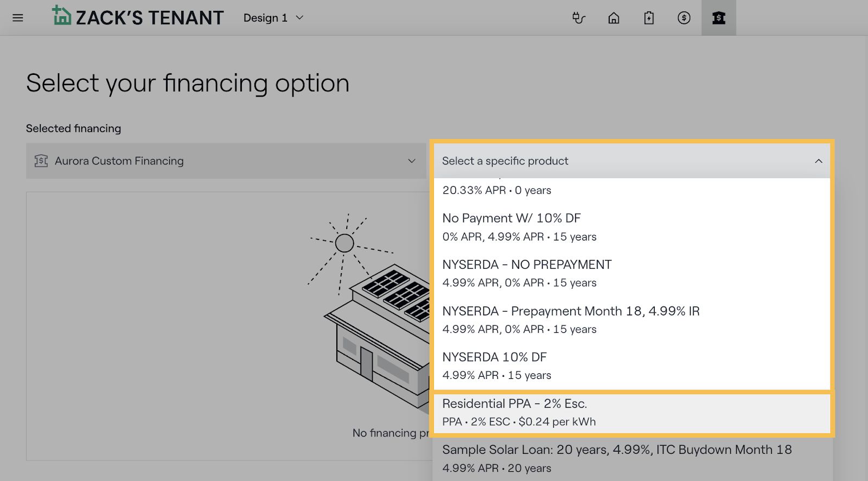The width and height of the screenshot is (868, 481).
Task: Choose NYSERDA Prepayment Month 18 option
Action: coord(570,319)
